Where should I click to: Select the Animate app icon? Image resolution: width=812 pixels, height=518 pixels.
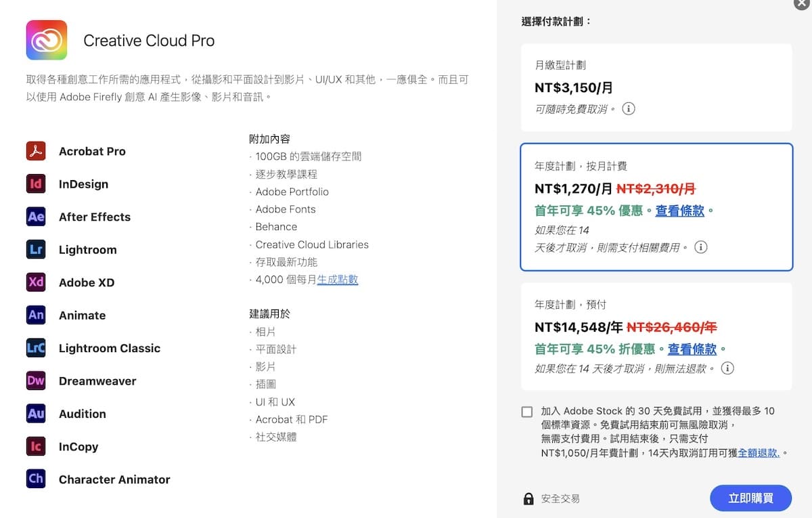(x=36, y=315)
